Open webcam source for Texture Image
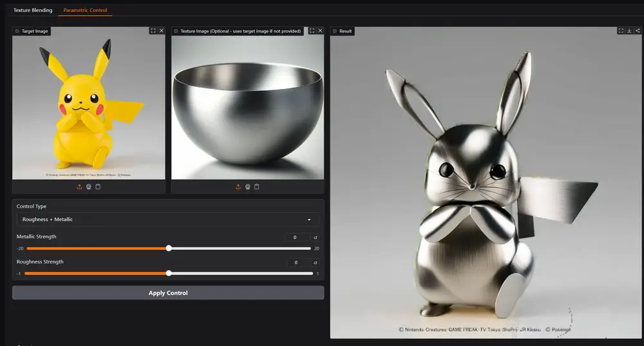Screen dimensions: 644x346 (248, 187)
